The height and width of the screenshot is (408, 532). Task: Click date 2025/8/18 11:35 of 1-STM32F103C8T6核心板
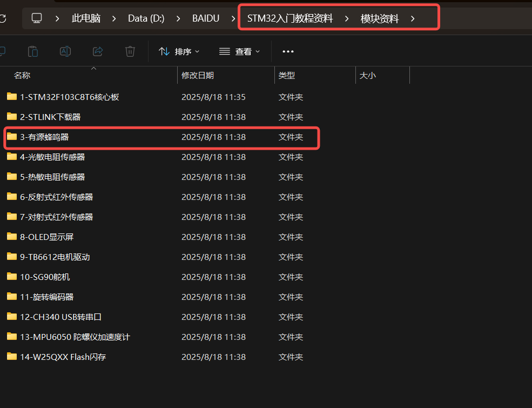[213, 97]
